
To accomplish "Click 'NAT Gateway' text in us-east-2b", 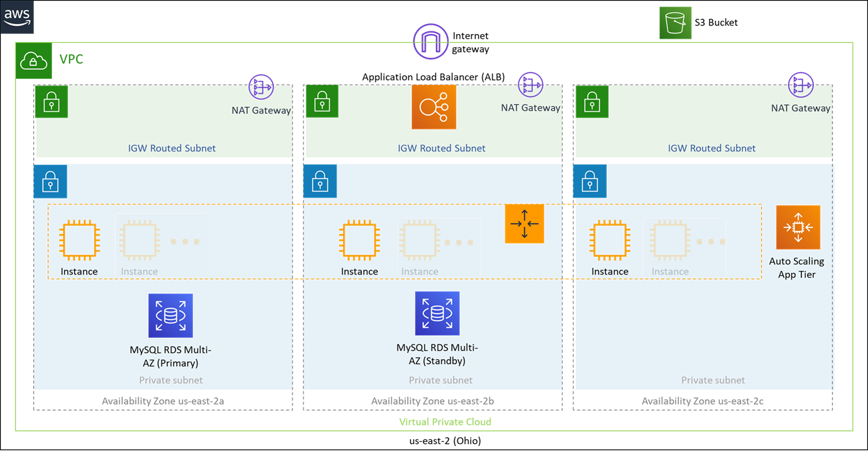I will click(x=531, y=108).
